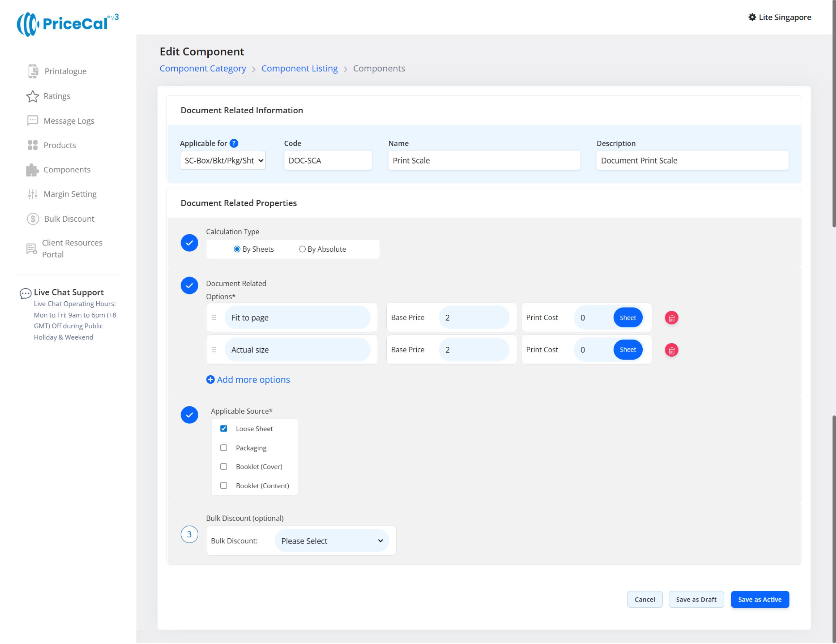The image size is (836, 644).
Task: Click the Ratings star icon
Action: pyautogui.click(x=33, y=96)
